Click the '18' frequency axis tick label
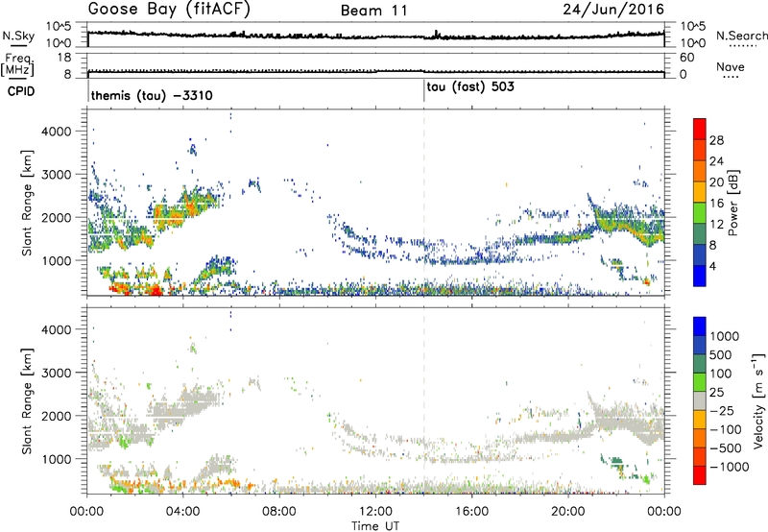The image size is (768, 532). coord(64,58)
